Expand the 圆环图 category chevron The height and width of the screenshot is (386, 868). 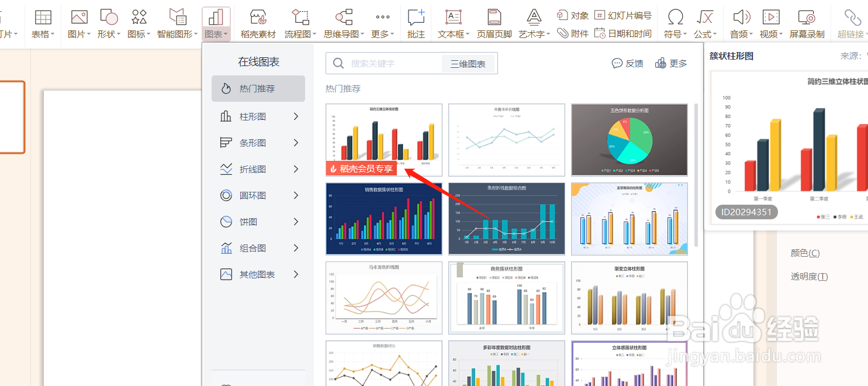pyautogui.click(x=296, y=195)
